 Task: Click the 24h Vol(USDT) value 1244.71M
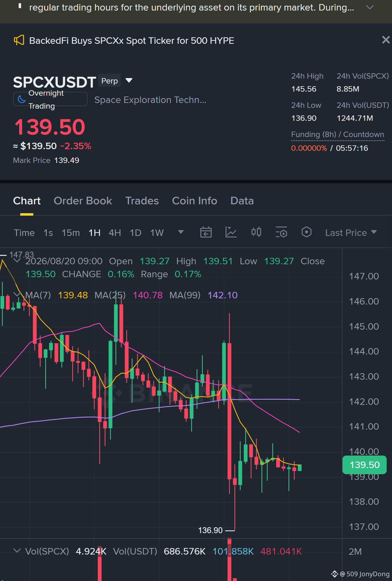[x=355, y=118]
